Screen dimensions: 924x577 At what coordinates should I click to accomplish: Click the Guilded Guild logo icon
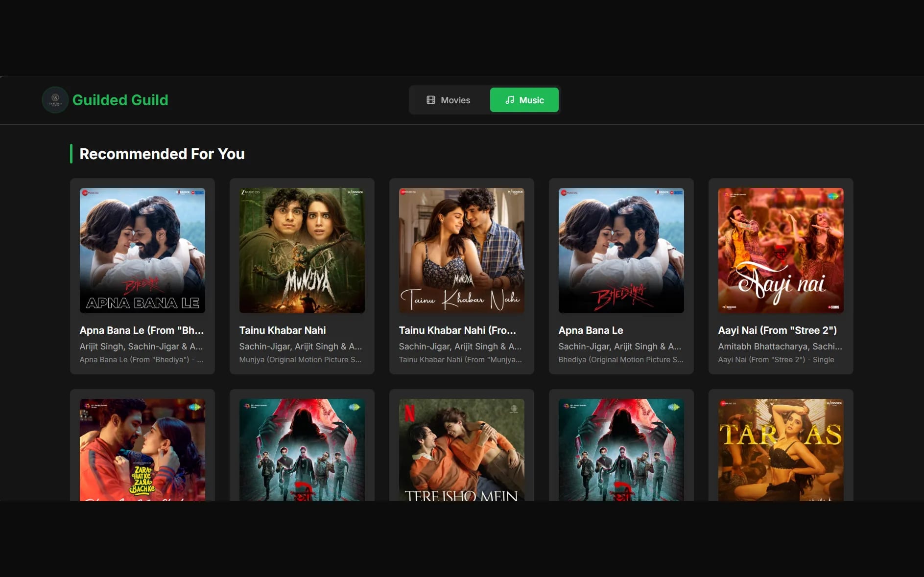(x=55, y=100)
